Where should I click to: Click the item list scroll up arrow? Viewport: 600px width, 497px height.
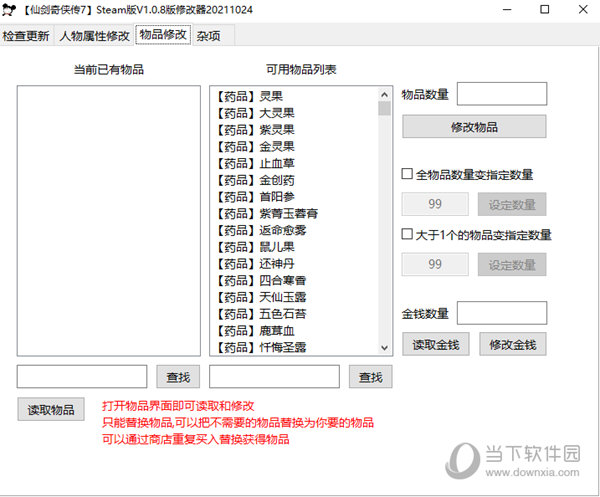(385, 95)
